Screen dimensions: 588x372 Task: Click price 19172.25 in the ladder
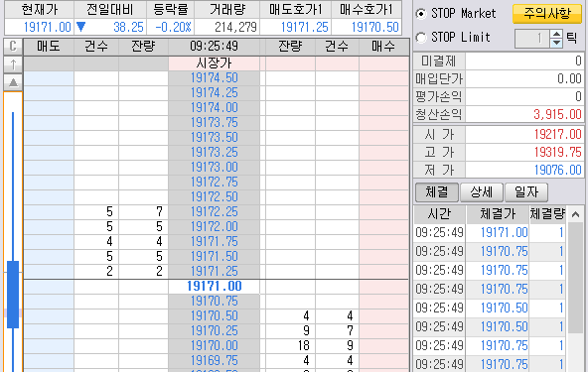(x=215, y=212)
